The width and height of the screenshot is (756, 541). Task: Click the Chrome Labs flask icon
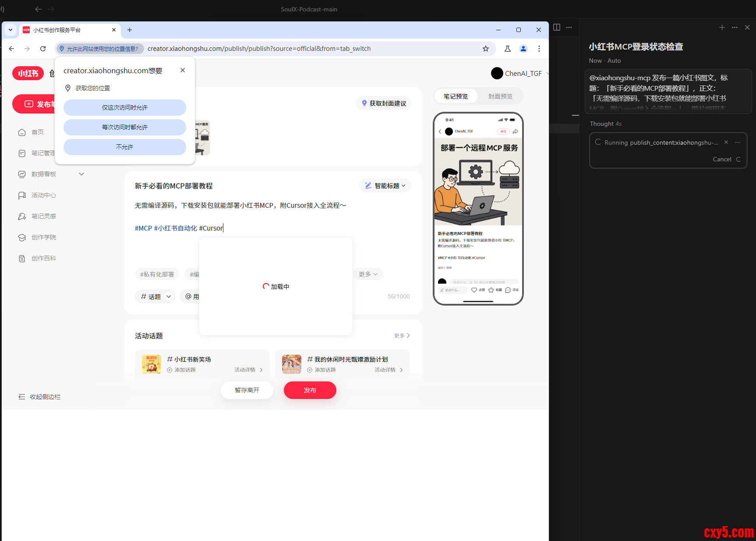(x=507, y=49)
